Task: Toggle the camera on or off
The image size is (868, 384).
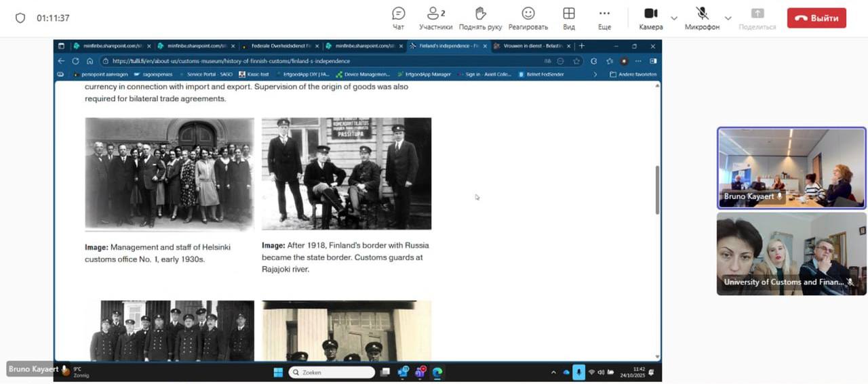Action: tap(650, 18)
